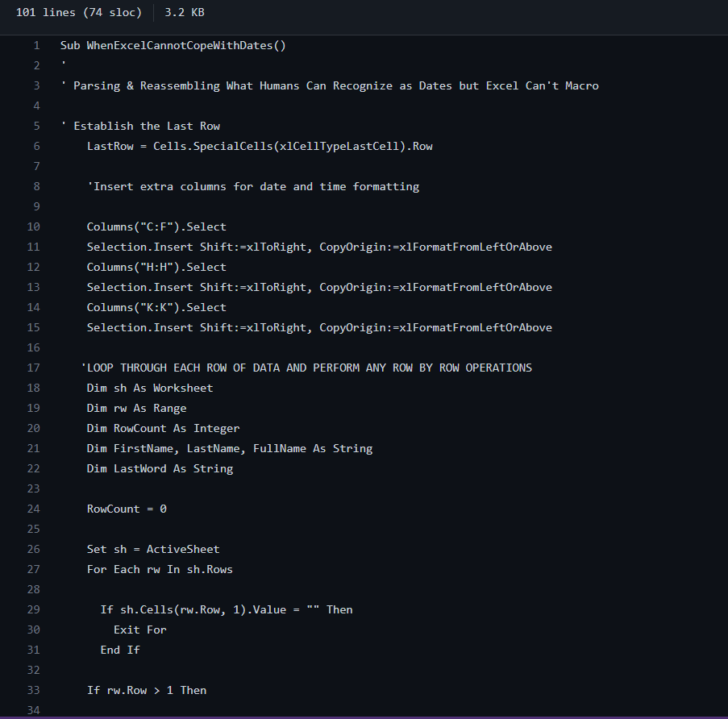Image resolution: width=728 pixels, height=719 pixels.
Task: Click line number 10 beside Columns("C:F").Select
Action: click(x=34, y=227)
